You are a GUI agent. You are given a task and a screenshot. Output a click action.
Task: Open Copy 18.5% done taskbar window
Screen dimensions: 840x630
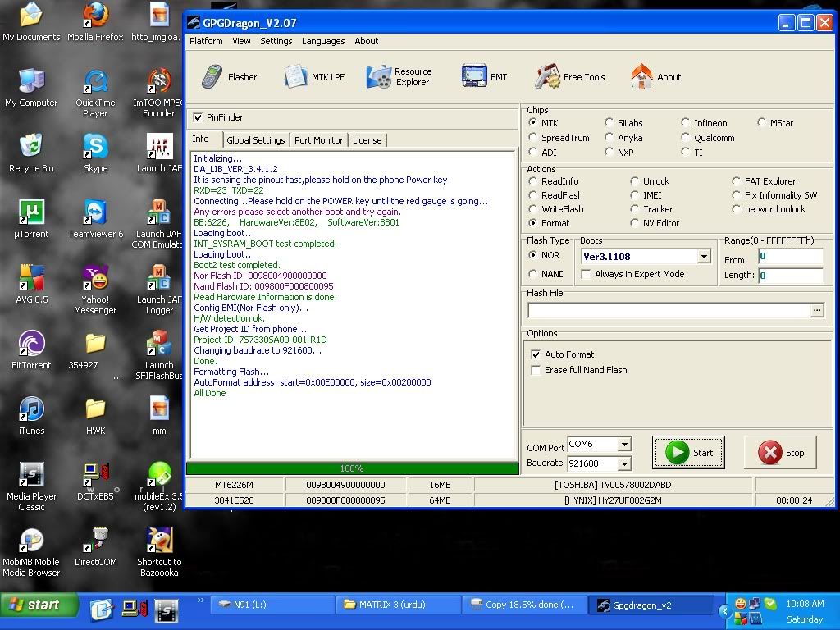click(523, 605)
